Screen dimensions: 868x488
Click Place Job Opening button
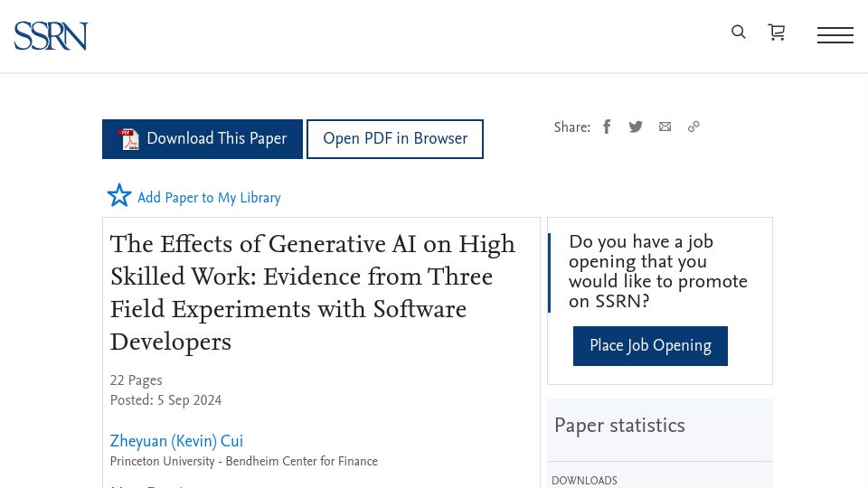coord(650,346)
